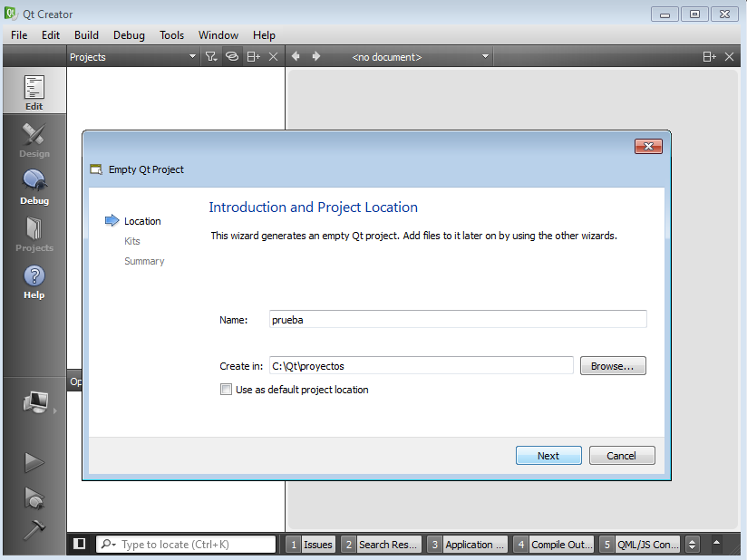Select the Summary wizard step
Viewport: 747px width, 560px height.
(144, 261)
